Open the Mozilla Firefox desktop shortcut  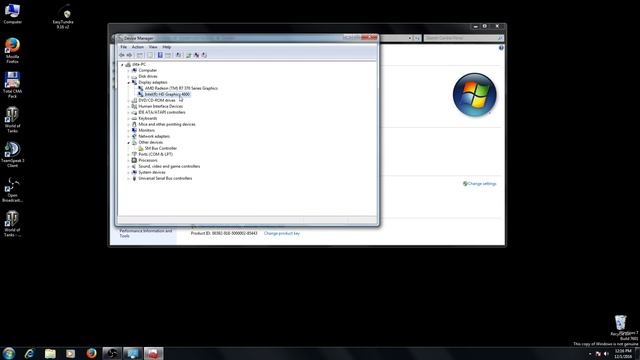(x=12, y=50)
